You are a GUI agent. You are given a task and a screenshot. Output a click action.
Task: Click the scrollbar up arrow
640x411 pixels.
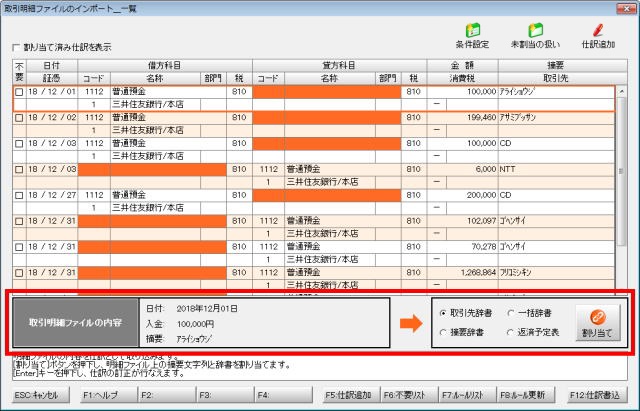tap(622, 92)
